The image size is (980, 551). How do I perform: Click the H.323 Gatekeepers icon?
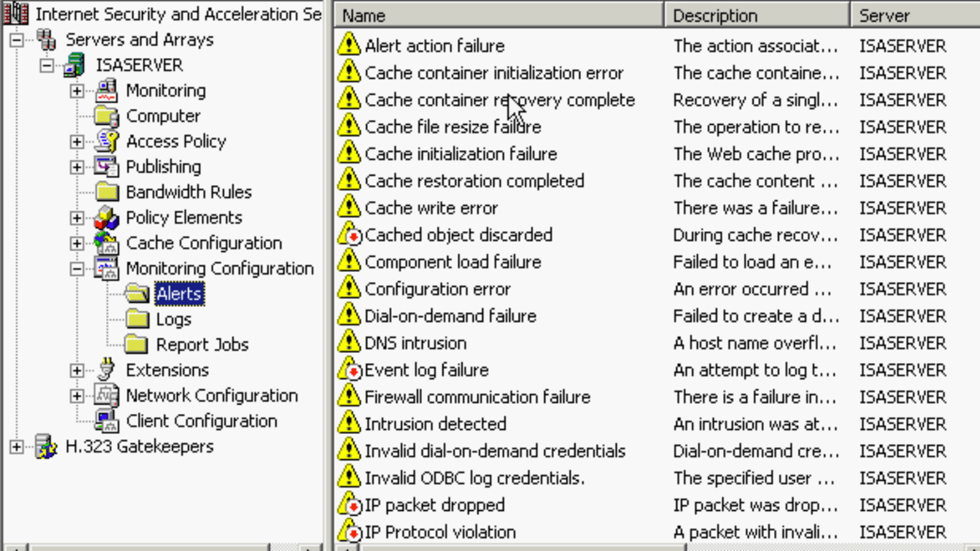tap(46, 447)
